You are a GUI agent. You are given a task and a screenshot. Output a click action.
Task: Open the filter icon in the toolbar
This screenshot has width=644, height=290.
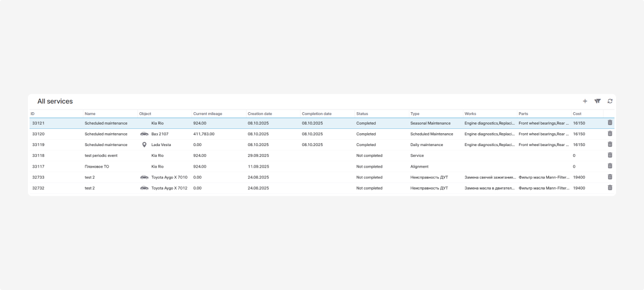click(597, 101)
